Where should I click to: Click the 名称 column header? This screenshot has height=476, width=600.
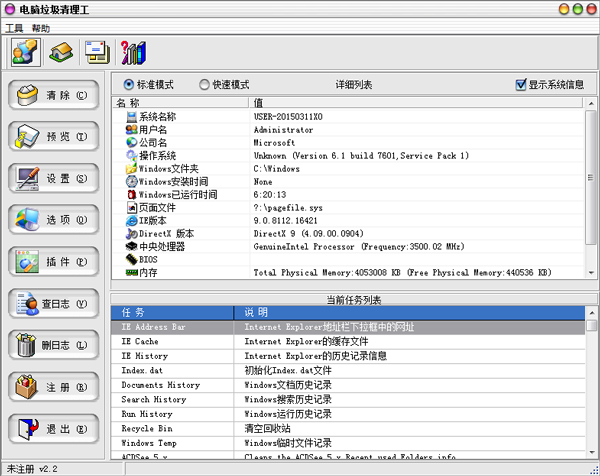coord(181,103)
